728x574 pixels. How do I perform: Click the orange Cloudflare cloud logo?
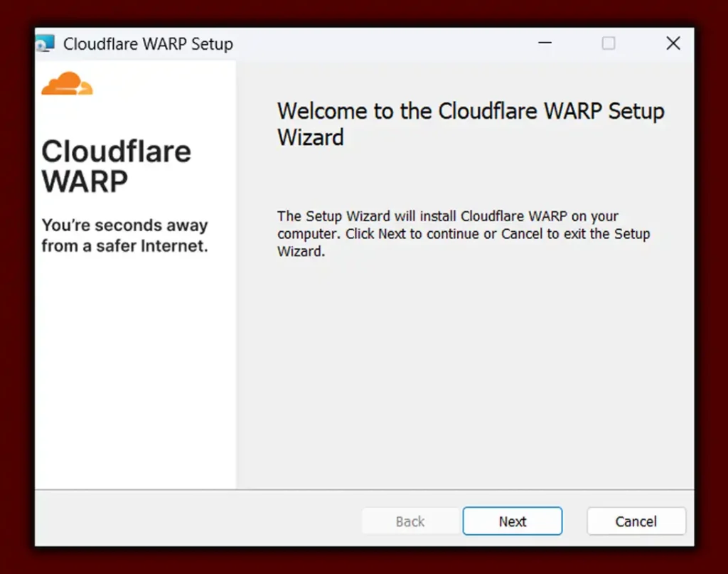click(x=68, y=84)
